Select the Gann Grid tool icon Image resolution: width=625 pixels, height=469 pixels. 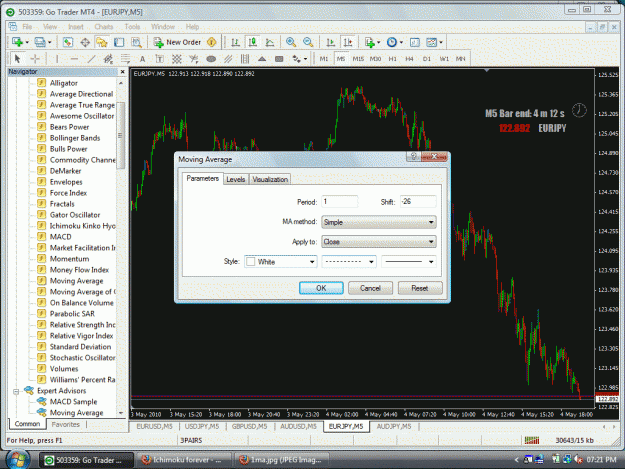177,59
